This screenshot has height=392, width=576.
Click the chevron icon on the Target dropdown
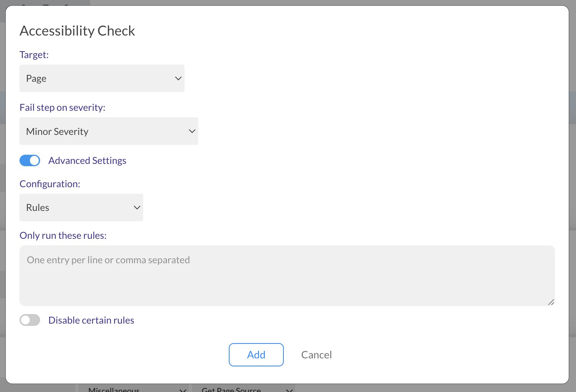point(178,78)
